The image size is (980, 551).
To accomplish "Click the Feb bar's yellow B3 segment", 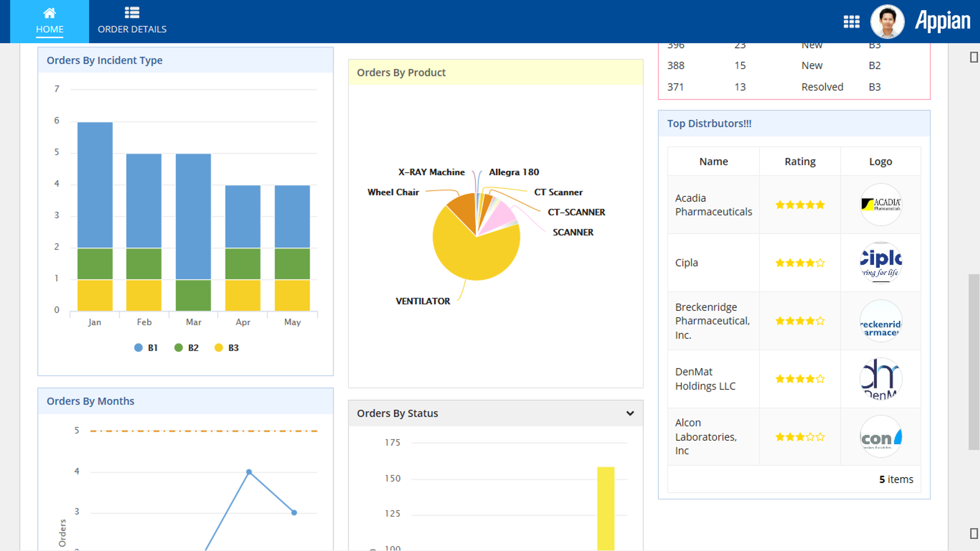I will (144, 295).
